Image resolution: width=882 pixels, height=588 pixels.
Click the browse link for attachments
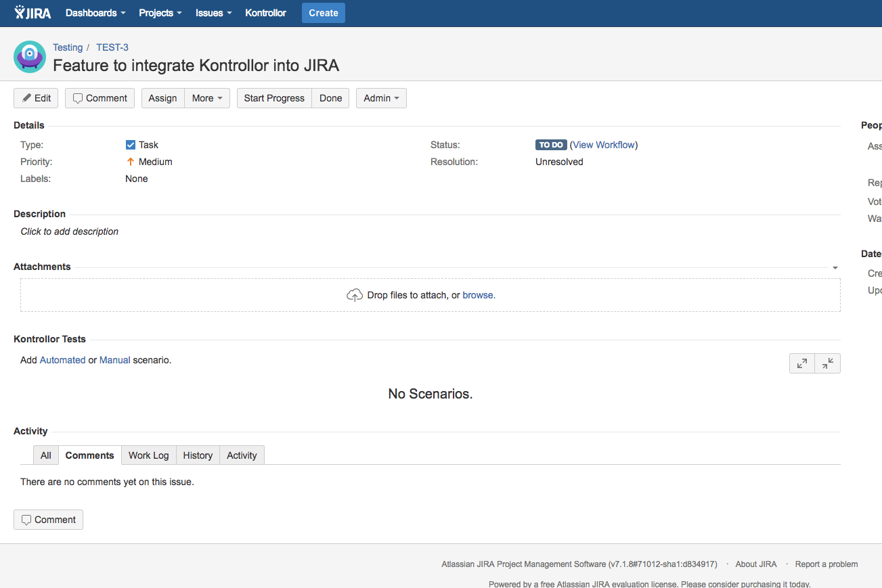(479, 295)
